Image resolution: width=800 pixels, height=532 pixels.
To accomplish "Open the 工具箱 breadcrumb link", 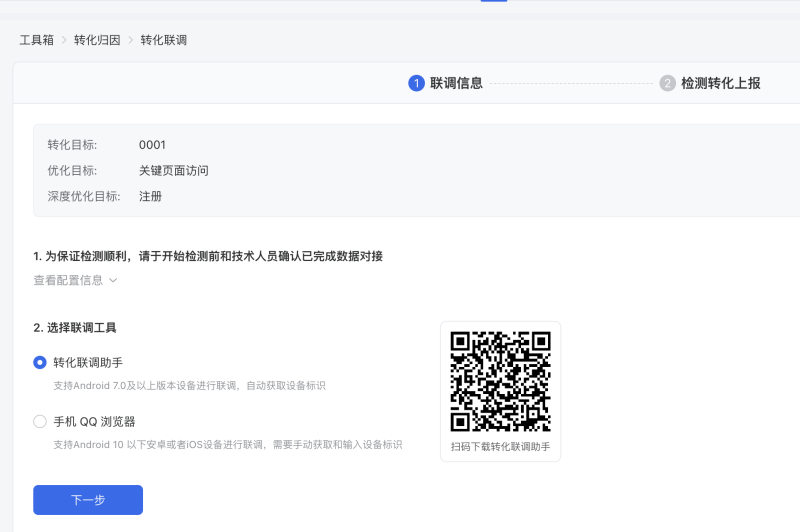I will [37, 40].
